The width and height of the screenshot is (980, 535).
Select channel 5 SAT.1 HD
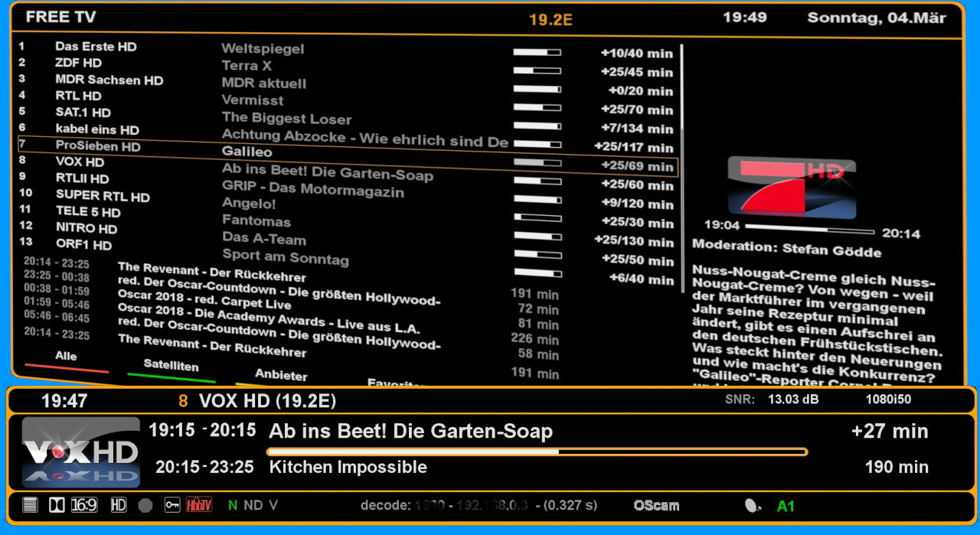[x=83, y=113]
